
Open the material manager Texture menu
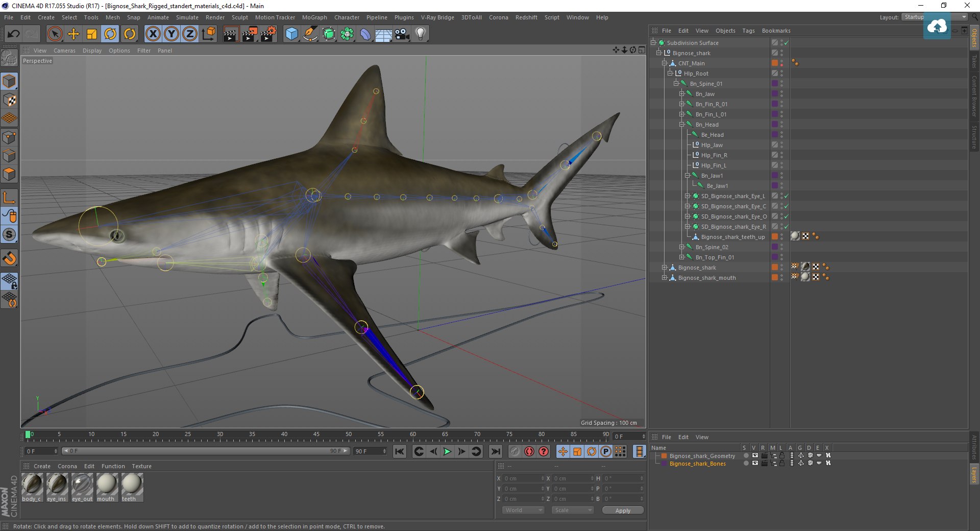pyautogui.click(x=141, y=466)
